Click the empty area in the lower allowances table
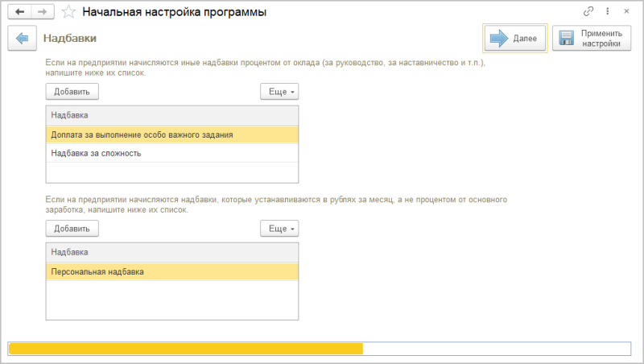The image size is (644, 364). coord(171,300)
